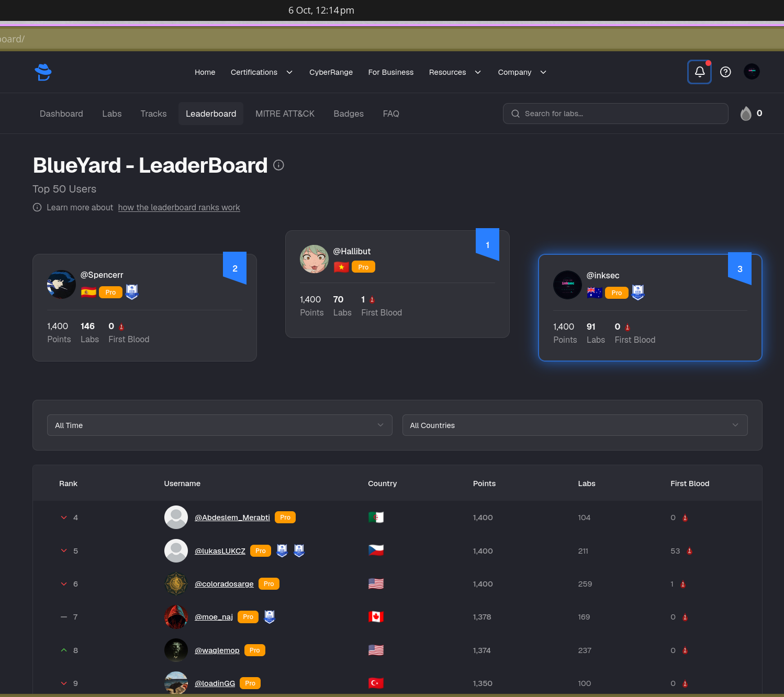This screenshot has width=784, height=697.
Task: Click the Turkey flag in loadinGG row
Action: click(x=376, y=683)
